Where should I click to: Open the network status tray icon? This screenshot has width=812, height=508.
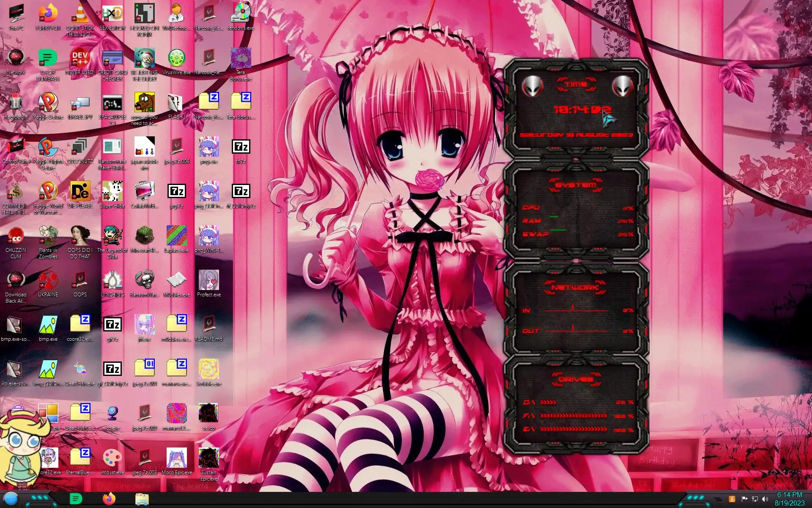pyautogui.click(x=754, y=499)
